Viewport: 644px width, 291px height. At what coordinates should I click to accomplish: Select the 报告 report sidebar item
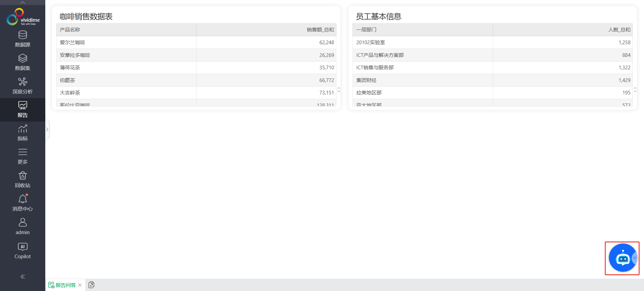22,110
